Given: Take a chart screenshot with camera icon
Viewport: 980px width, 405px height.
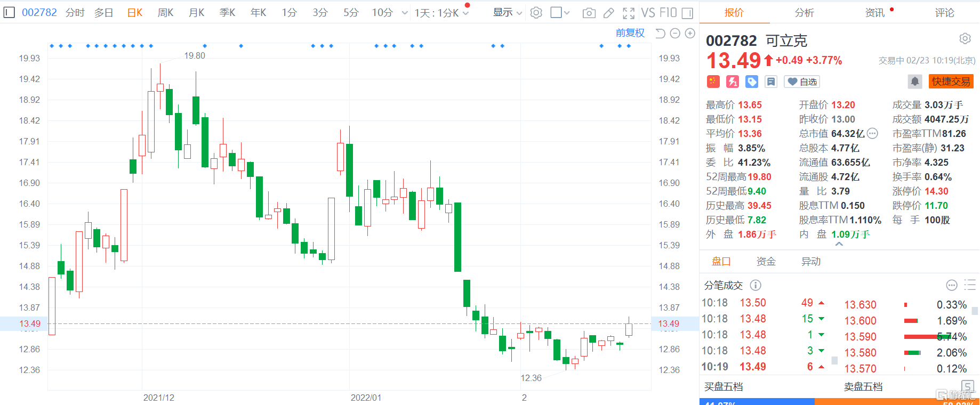Looking at the screenshot, I should click(x=589, y=13).
